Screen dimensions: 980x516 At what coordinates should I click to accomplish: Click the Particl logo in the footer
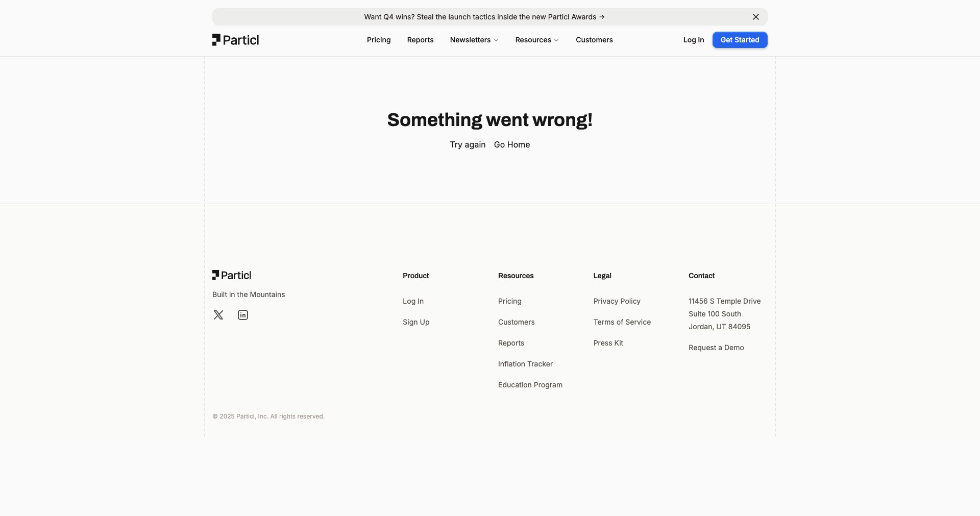click(x=232, y=275)
